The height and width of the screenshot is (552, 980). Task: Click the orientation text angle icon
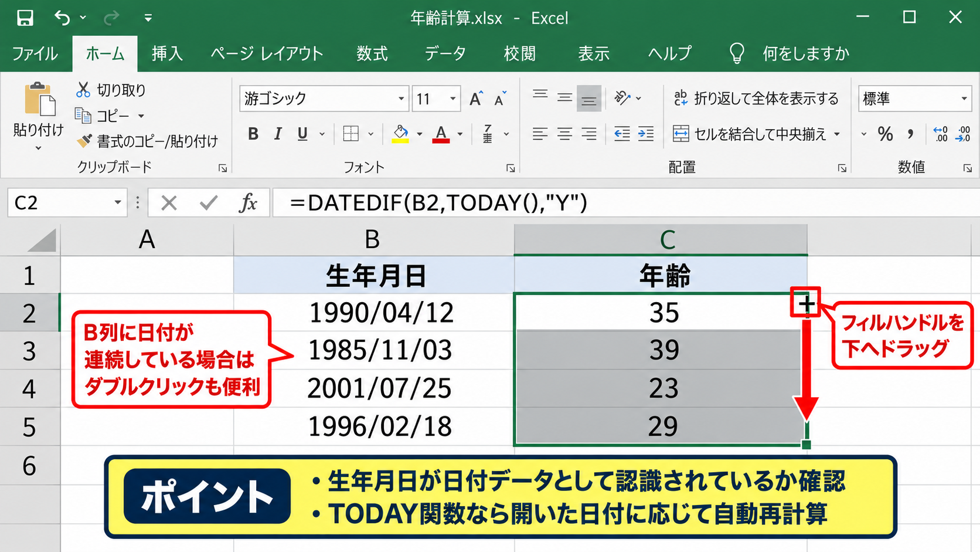point(622,98)
